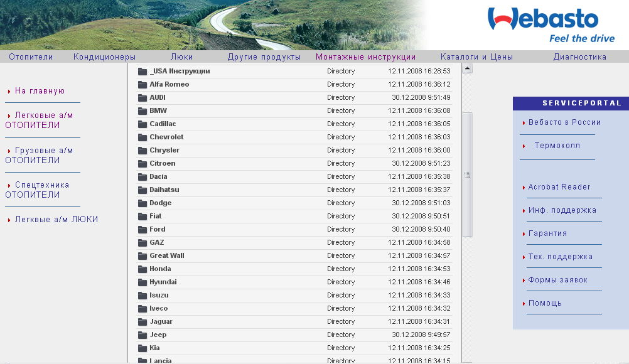Open the Acrobat Reader link
This screenshot has width=629, height=364.
[x=559, y=187]
